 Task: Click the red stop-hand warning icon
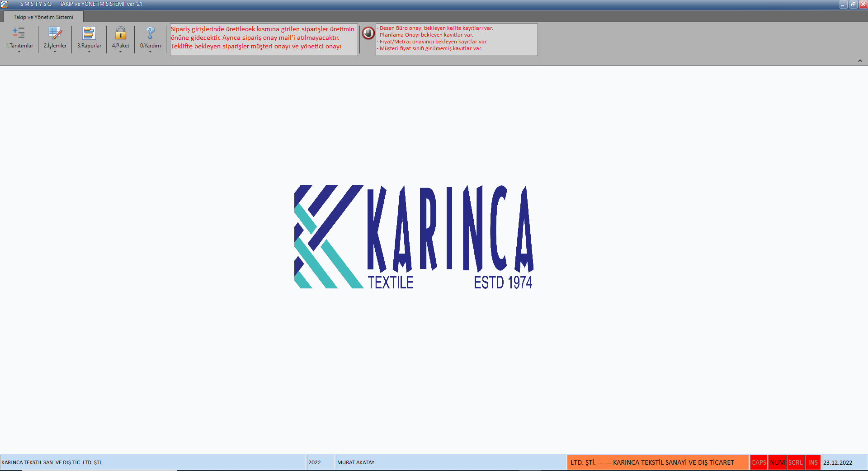coord(368,33)
